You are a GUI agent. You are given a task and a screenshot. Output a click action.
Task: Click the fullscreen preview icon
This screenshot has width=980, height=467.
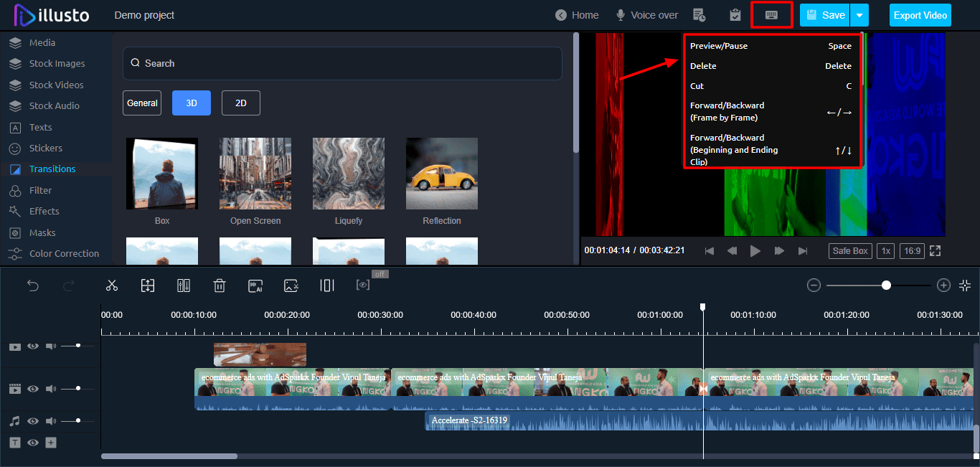[x=935, y=251]
